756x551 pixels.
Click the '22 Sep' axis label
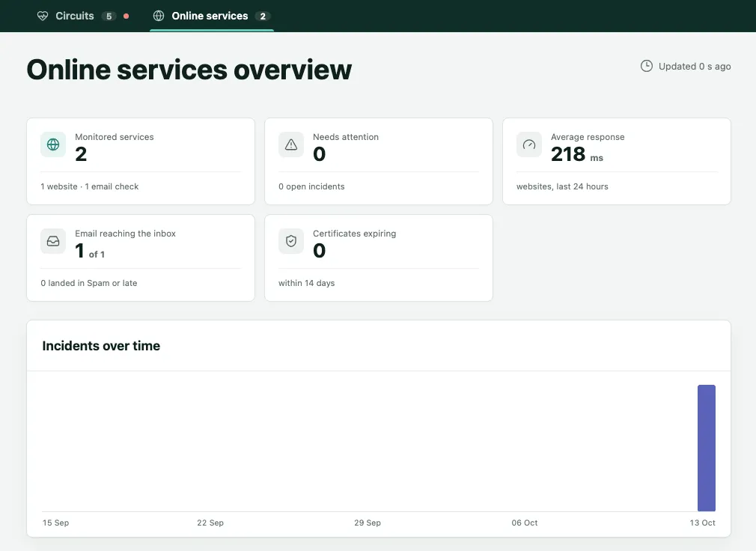point(210,523)
